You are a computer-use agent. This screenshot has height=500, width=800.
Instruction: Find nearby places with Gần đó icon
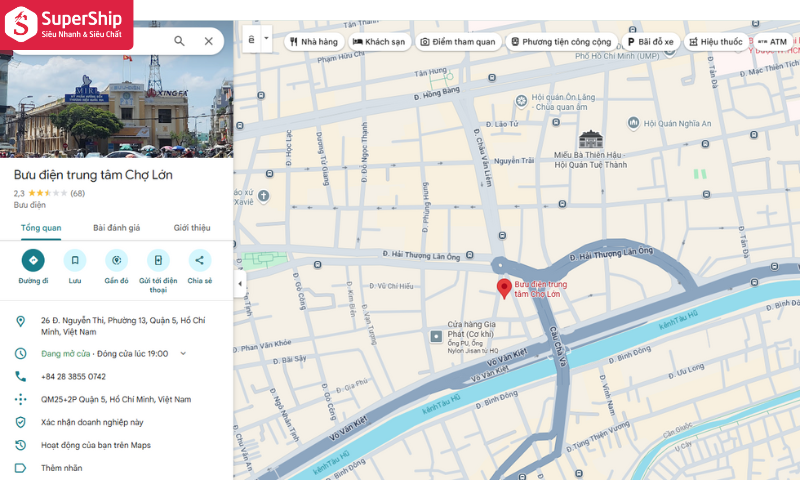tap(116, 260)
